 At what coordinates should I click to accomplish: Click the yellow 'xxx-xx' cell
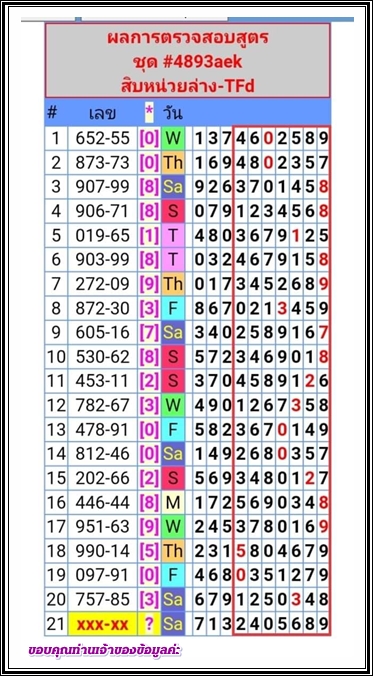click(102, 624)
